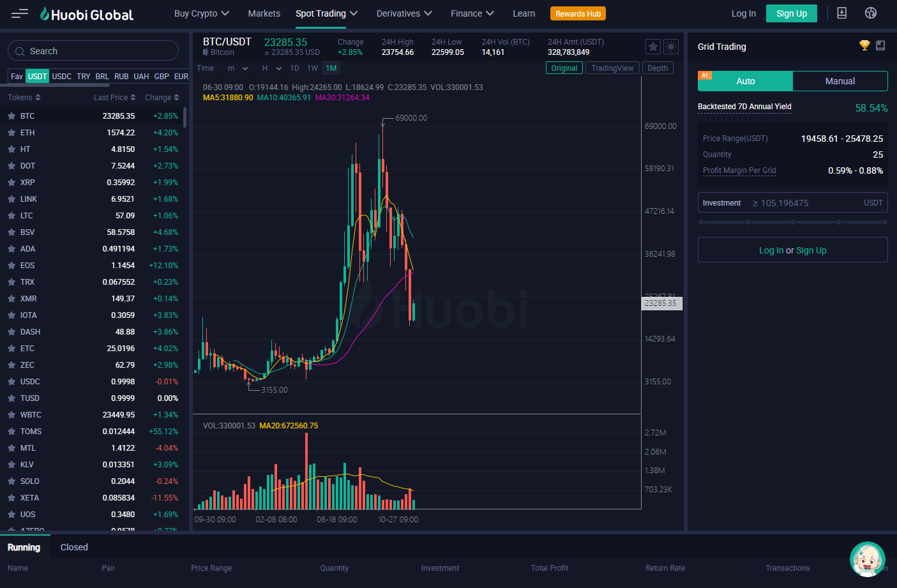Click the star next to ETC
897x588 pixels.
pyautogui.click(x=11, y=349)
